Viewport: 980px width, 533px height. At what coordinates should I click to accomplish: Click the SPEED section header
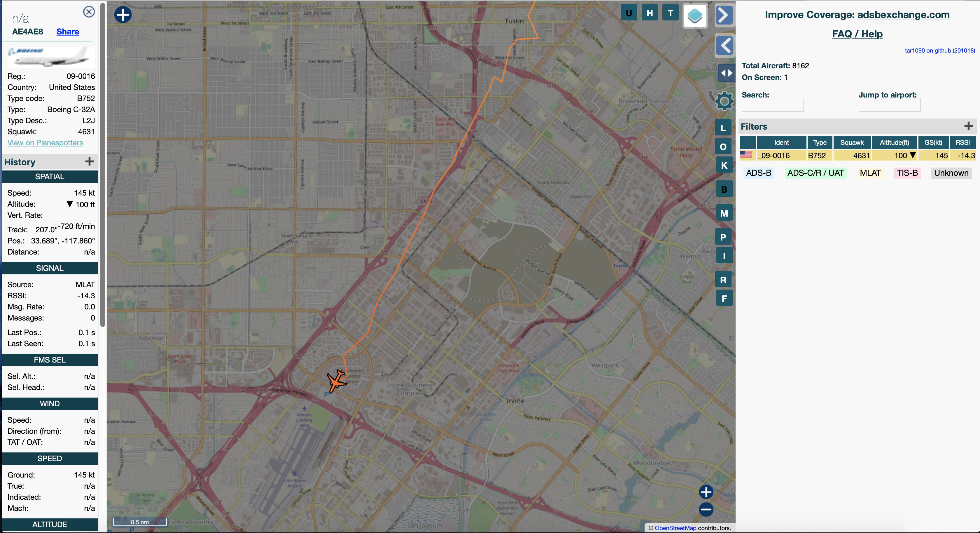point(50,458)
